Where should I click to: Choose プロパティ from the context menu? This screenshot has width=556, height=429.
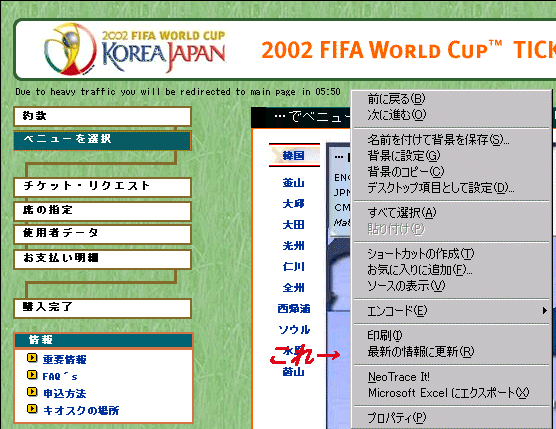pos(396,418)
